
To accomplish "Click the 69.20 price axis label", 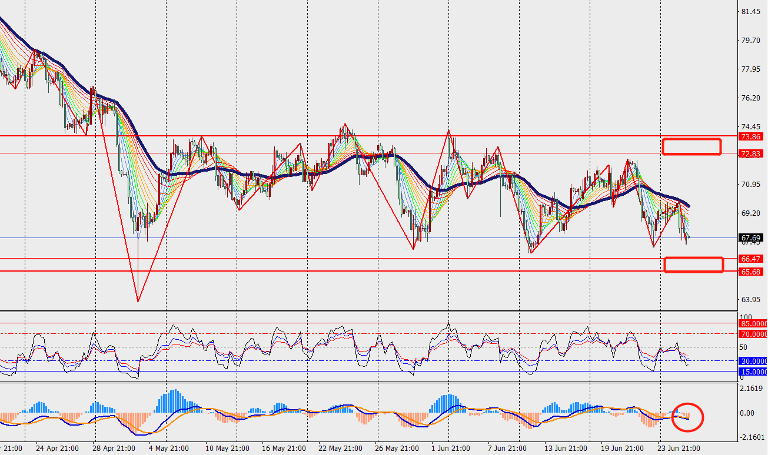I will [x=751, y=213].
